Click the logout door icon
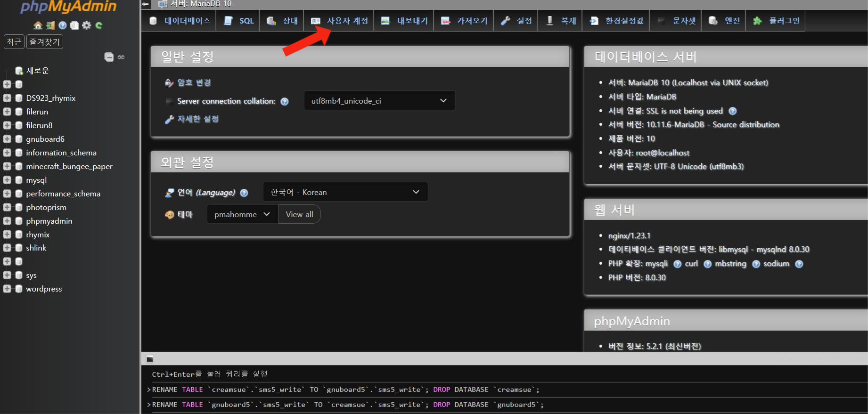The width and height of the screenshot is (868, 414). click(x=50, y=25)
